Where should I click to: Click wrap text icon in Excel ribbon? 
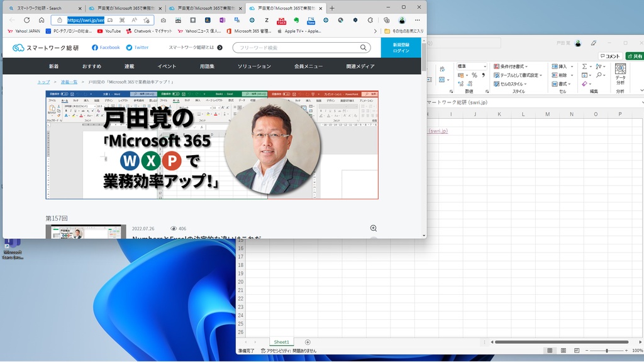[442, 69]
